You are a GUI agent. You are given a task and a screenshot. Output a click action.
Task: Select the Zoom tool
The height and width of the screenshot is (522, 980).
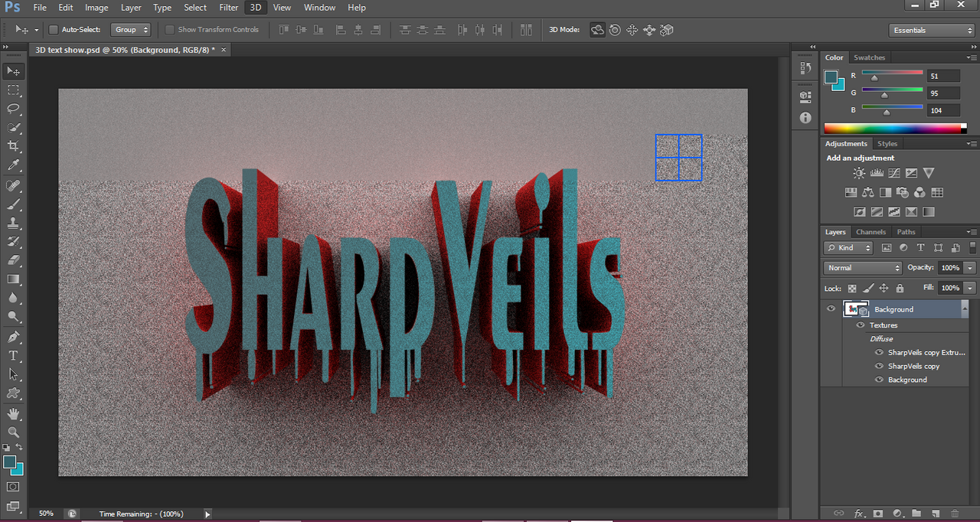coord(14,432)
